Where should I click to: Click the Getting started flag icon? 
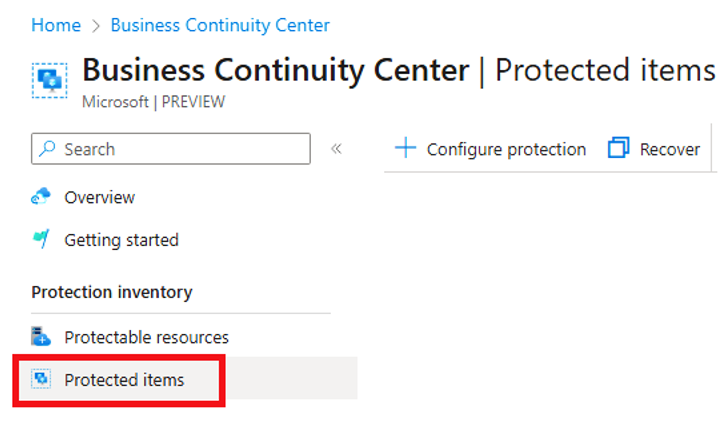41,239
